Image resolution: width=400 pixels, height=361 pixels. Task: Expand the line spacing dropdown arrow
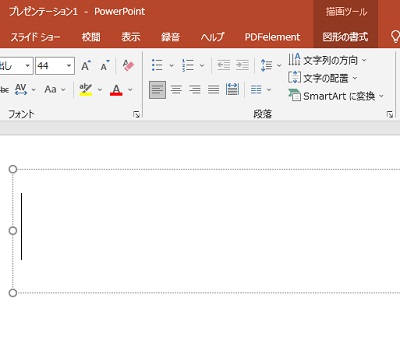279,66
